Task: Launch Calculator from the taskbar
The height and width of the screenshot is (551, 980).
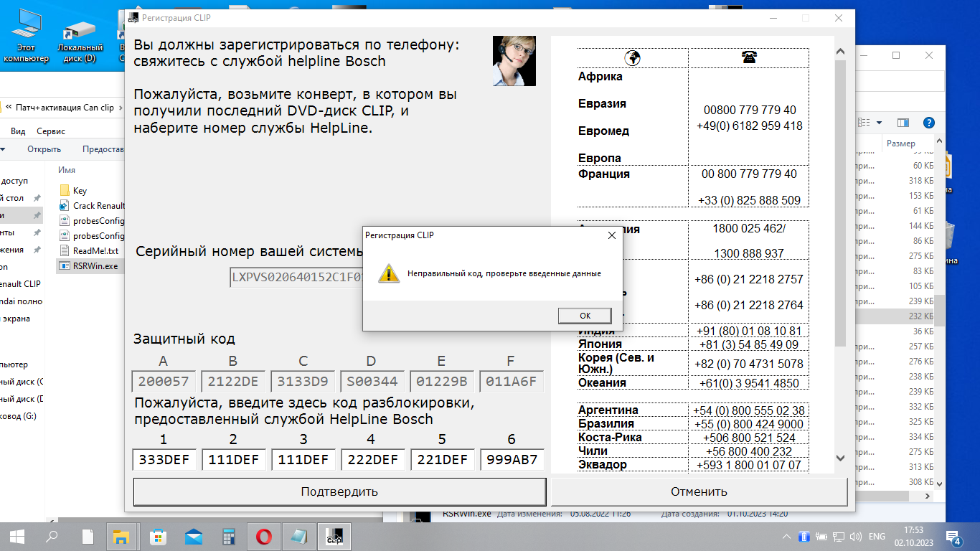Action: [229, 536]
